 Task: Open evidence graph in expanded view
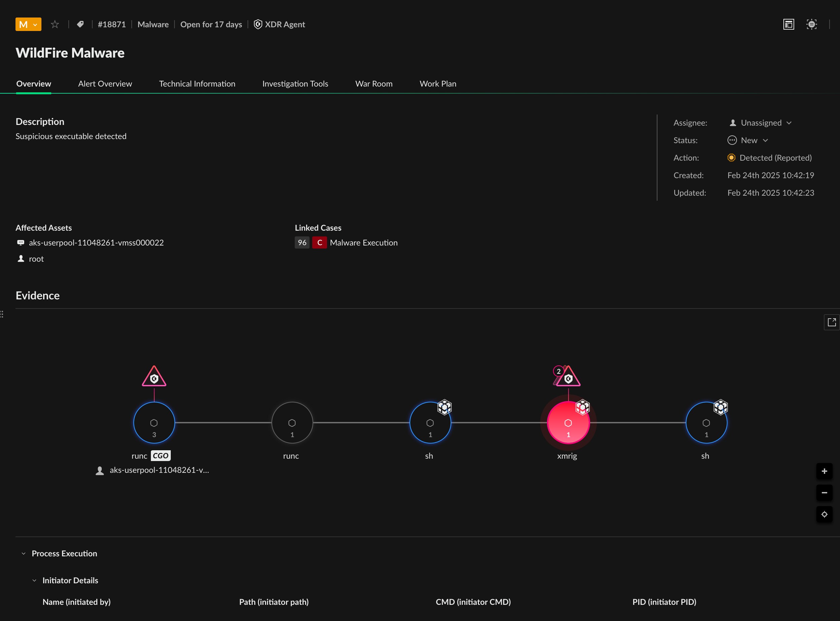[831, 322]
